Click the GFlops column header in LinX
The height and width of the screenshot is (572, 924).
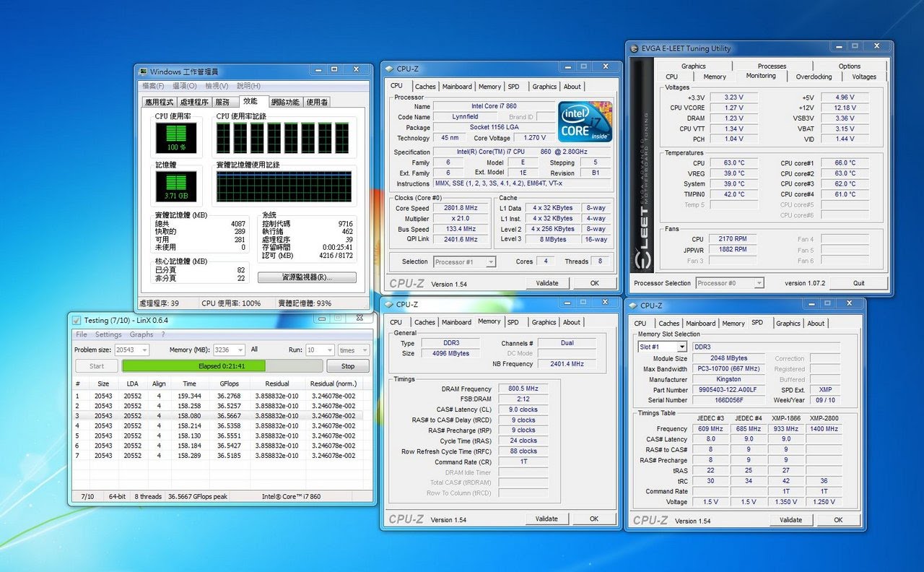point(228,383)
